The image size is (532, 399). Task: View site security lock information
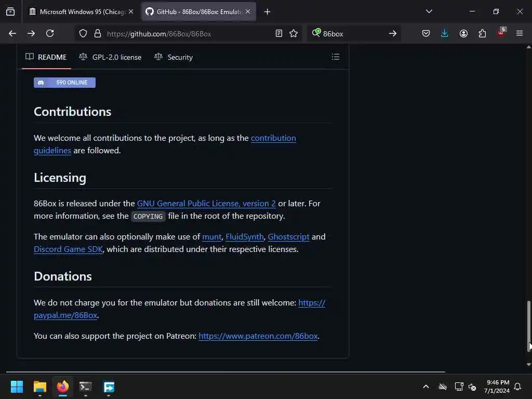98,33
